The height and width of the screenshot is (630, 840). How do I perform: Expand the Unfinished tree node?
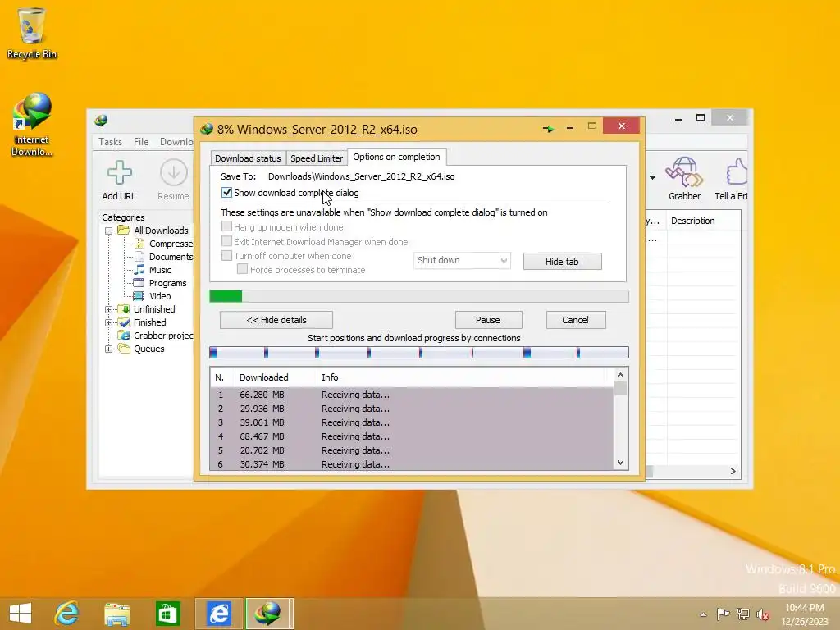[109, 309]
